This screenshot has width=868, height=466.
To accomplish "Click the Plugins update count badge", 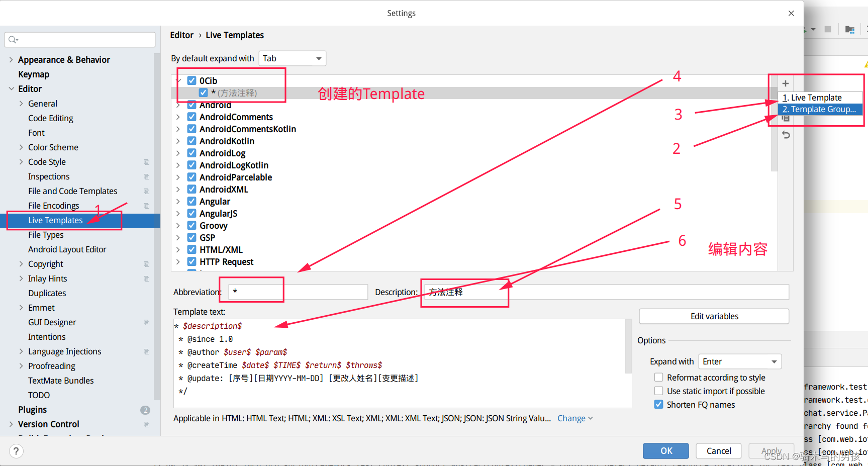I will pyautogui.click(x=145, y=410).
